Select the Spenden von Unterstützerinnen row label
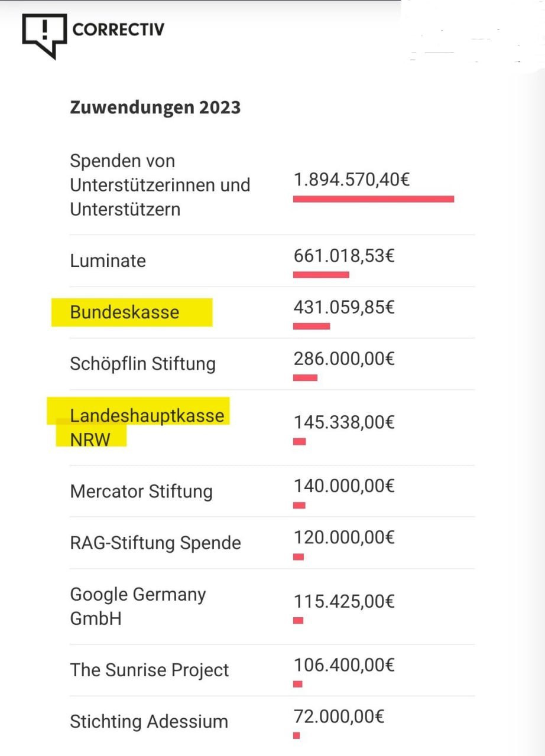The width and height of the screenshot is (545, 756). point(160,185)
